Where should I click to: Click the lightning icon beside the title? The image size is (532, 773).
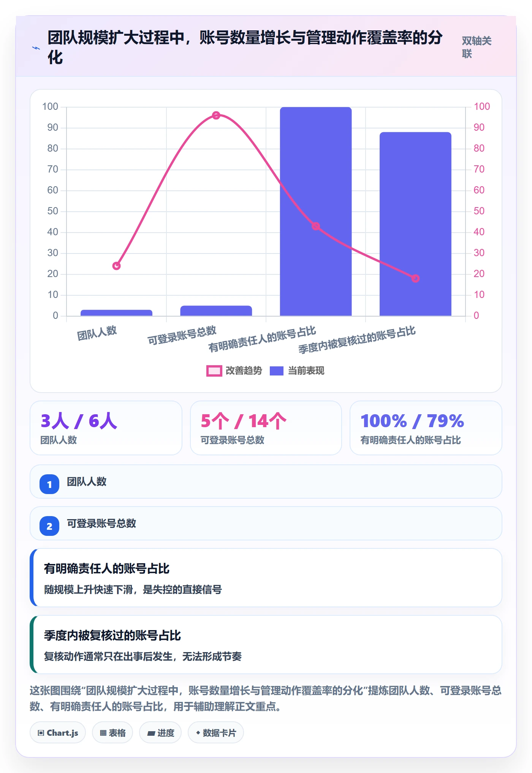pos(36,48)
